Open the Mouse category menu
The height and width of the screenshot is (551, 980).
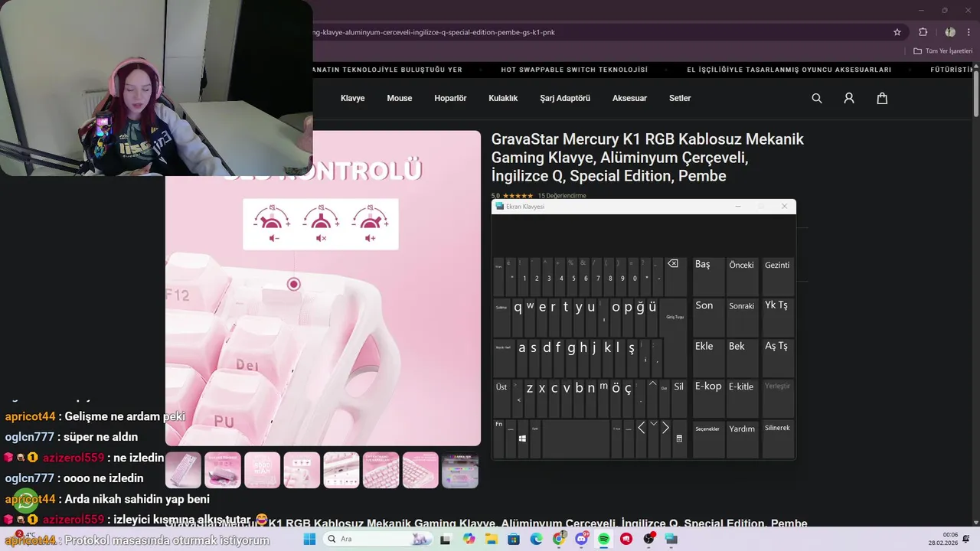(400, 98)
